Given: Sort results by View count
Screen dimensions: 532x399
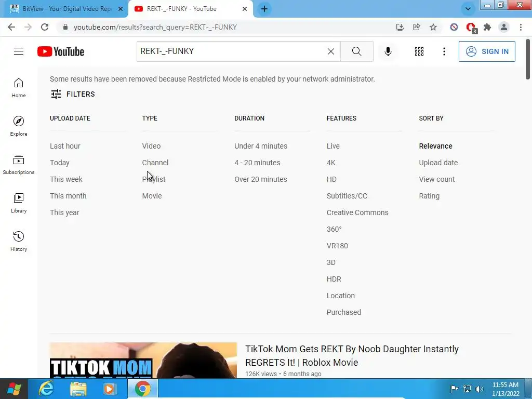Looking at the screenshot, I should (x=436, y=179).
